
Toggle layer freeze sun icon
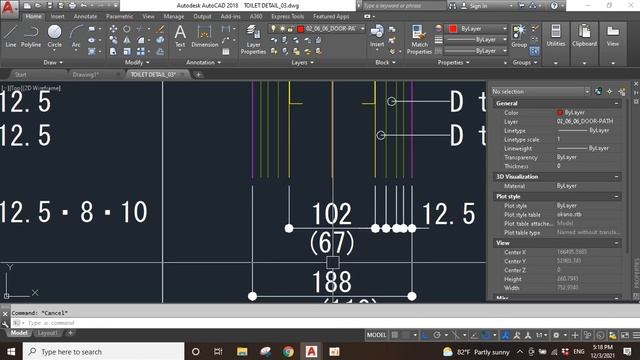pos(282,29)
